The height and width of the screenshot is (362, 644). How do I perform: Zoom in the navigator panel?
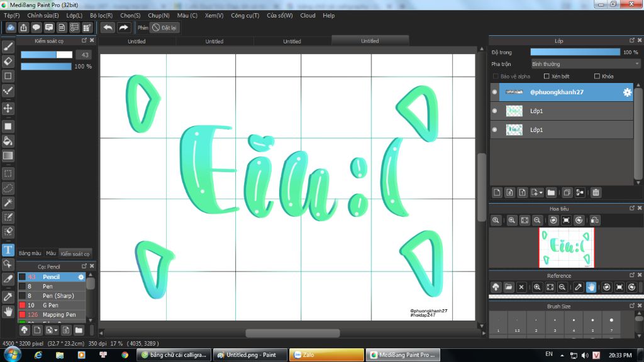click(512, 221)
